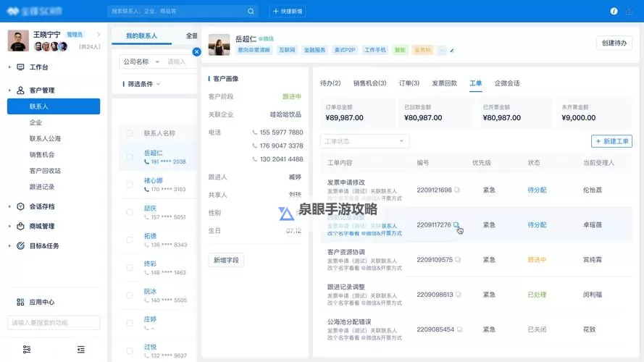This screenshot has height=362, width=644.
Task: Click the search magnifier icon in top bar
Action: [x=251, y=11]
